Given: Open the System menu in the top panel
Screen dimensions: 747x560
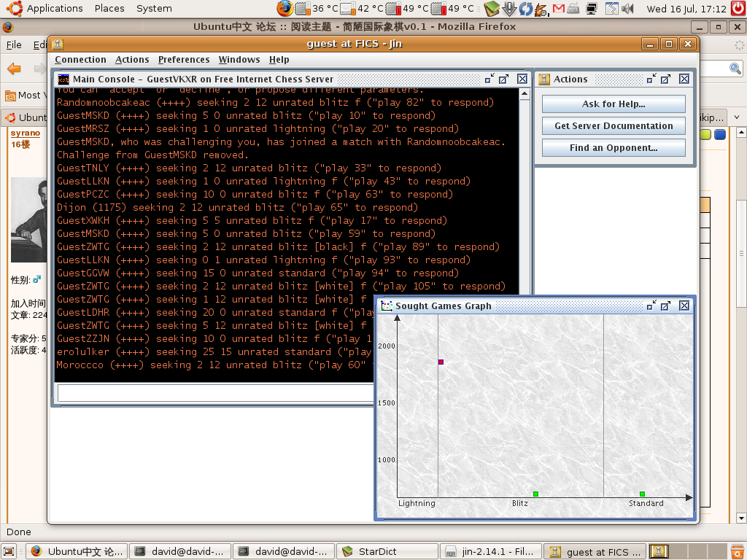Looking at the screenshot, I should click(x=154, y=8).
